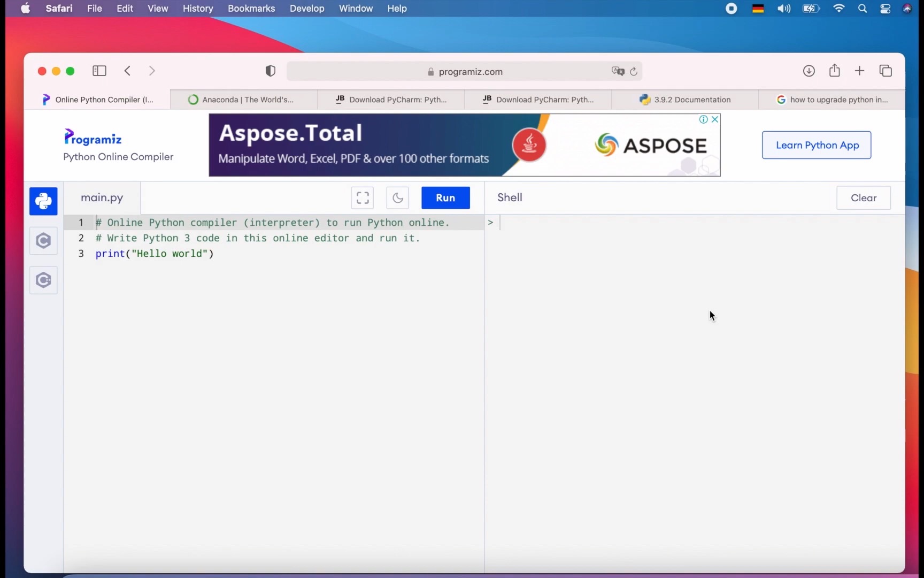Open the battery status icon
The height and width of the screenshot is (578, 924).
(x=811, y=9)
